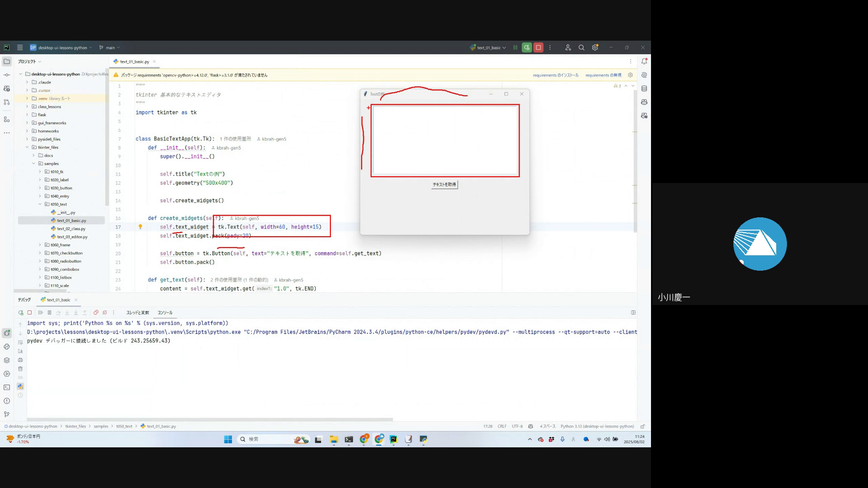Toggle scroll to end of console
This screenshot has height=488, width=868.
[20, 351]
